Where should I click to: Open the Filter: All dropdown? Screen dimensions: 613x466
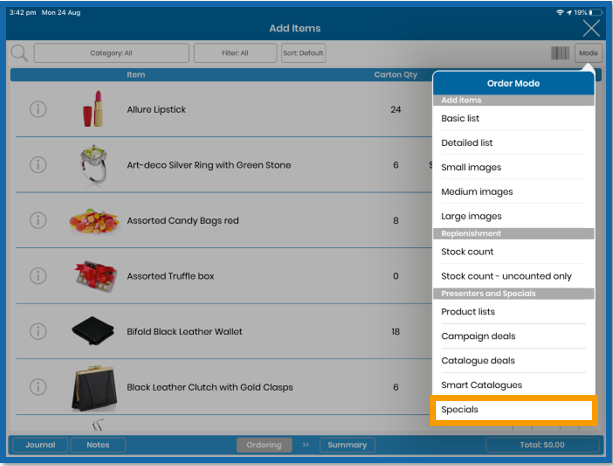click(235, 53)
